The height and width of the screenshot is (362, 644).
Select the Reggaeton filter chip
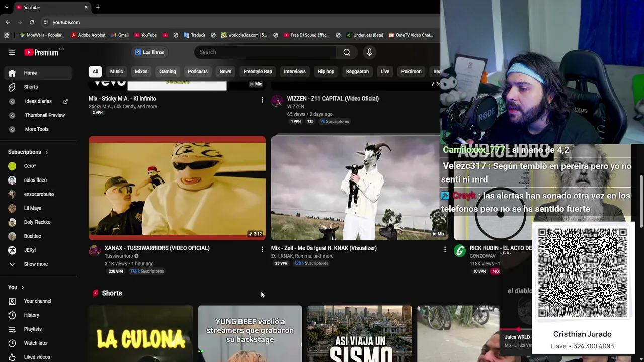click(x=357, y=71)
